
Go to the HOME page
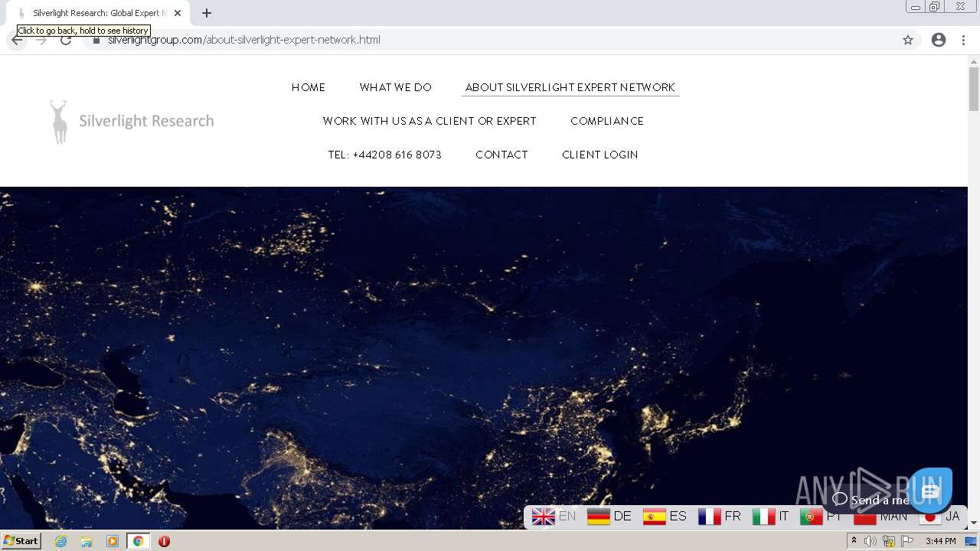point(309,87)
